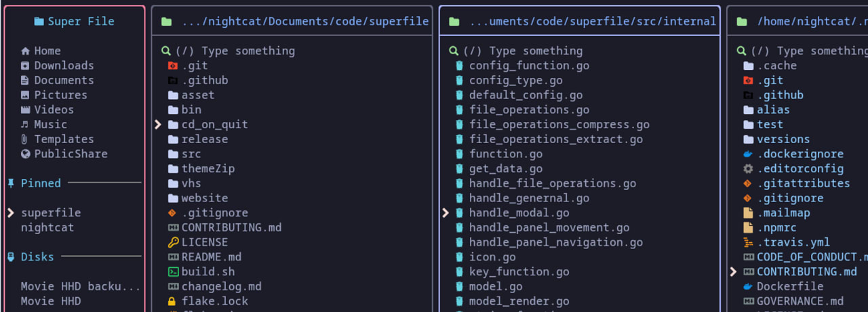Click the Super File folder icon
This screenshot has height=312, width=868.
(x=39, y=22)
